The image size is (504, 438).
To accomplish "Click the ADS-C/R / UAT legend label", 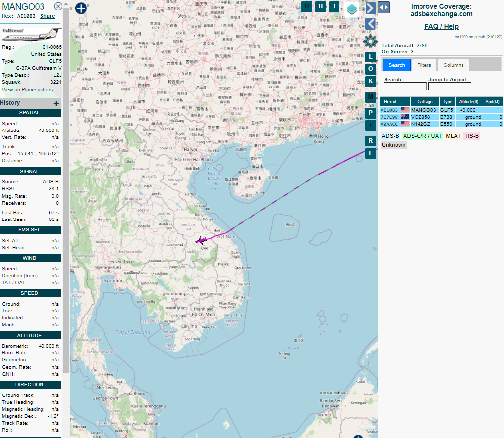I will pyautogui.click(x=422, y=136).
